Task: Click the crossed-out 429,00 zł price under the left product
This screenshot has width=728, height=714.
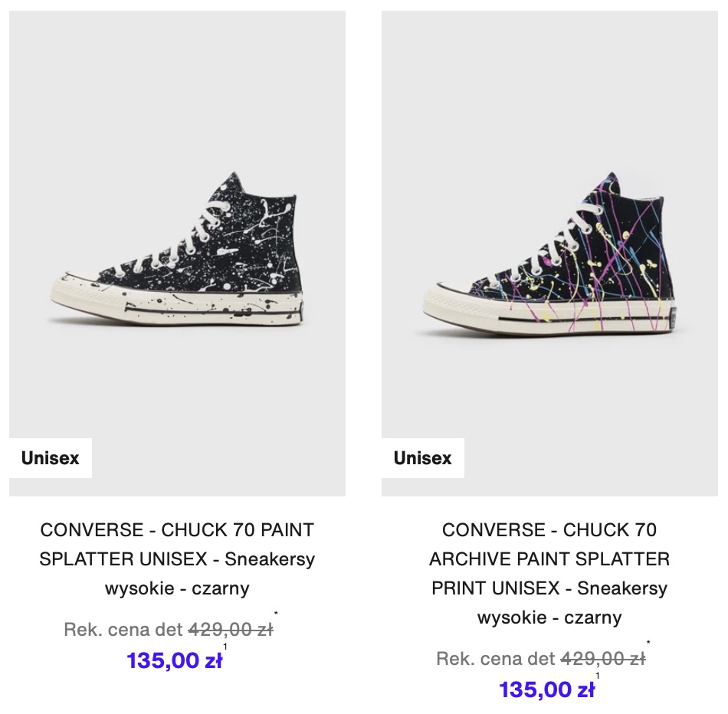Action: pos(231,630)
